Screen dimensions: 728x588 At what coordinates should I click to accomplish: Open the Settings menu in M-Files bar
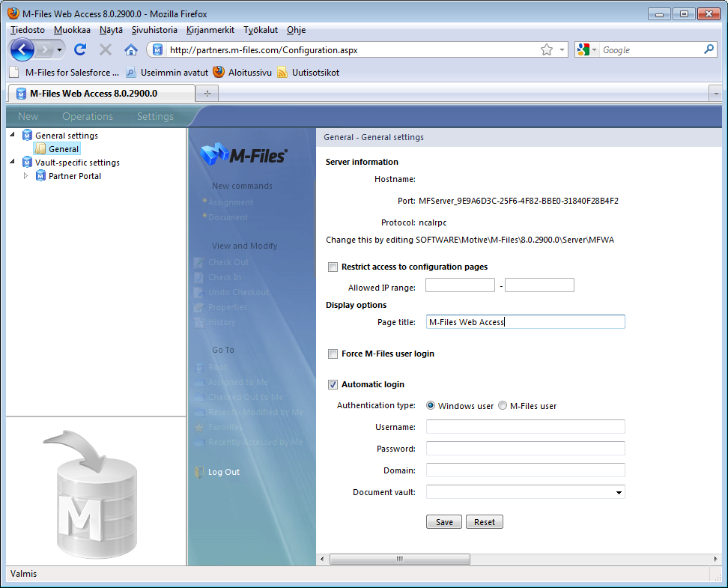pyautogui.click(x=155, y=117)
